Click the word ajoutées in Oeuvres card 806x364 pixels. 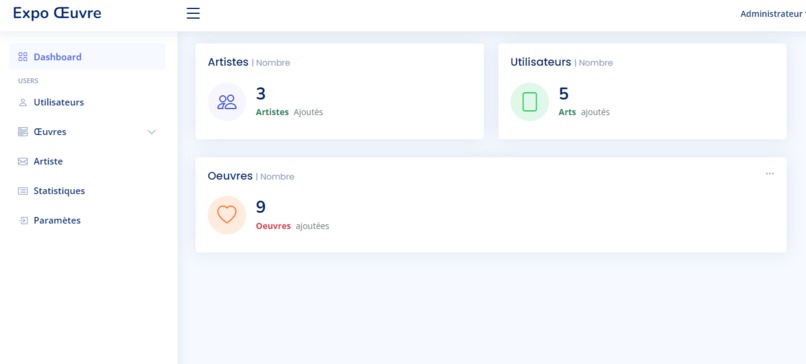click(x=313, y=226)
